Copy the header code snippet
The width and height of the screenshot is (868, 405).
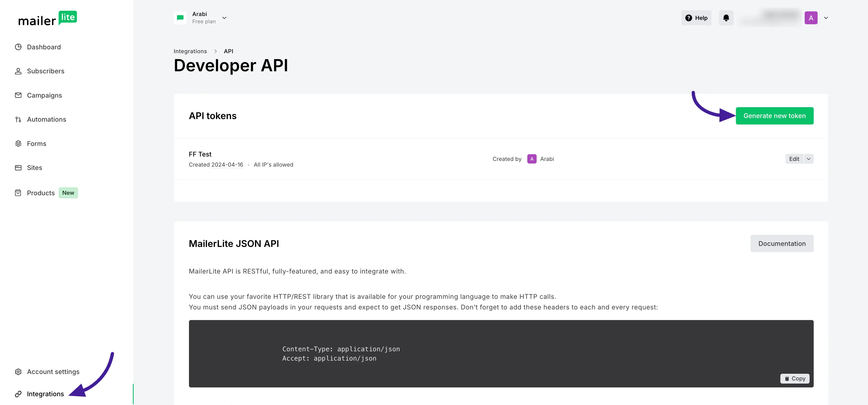[795, 378]
